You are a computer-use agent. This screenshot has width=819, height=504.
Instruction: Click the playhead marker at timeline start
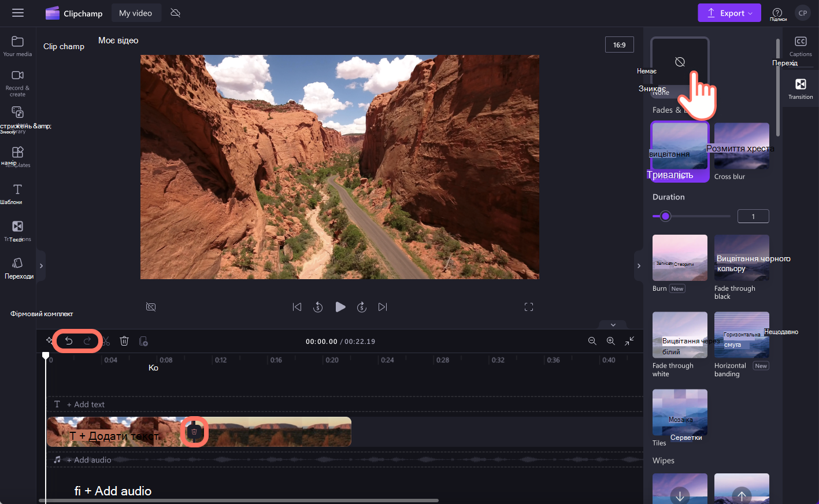pyautogui.click(x=46, y=355)
